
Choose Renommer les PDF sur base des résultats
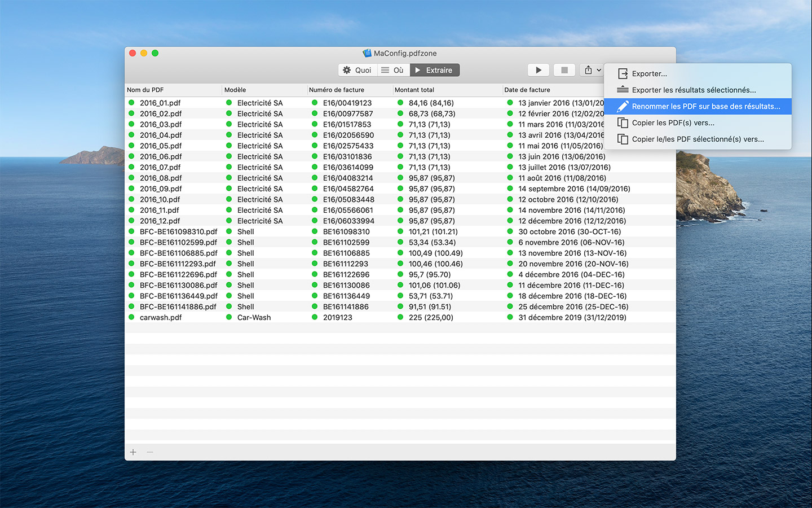tap(705, 106)
